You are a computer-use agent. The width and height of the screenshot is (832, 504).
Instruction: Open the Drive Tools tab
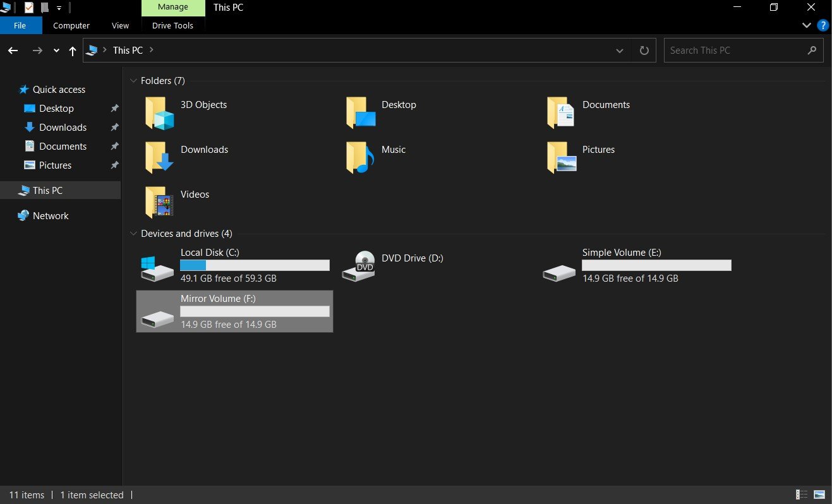173,25
